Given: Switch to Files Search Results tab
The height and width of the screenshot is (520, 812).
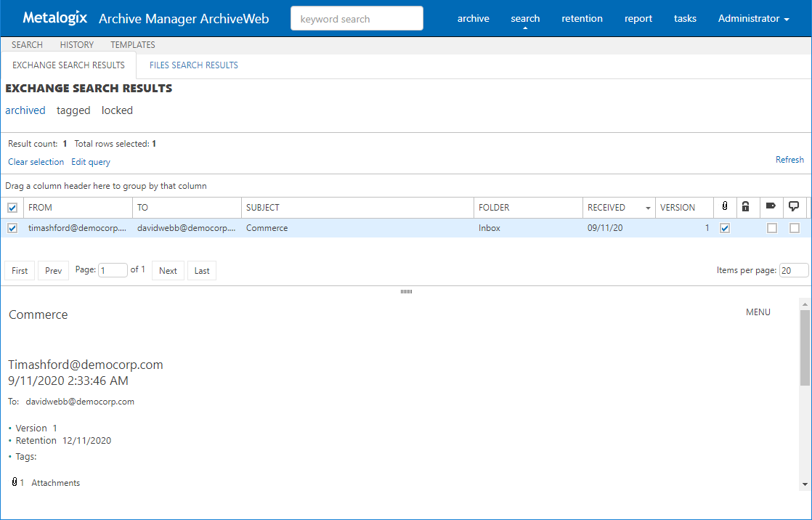Looking at the screenshot, I should (x=194, y=65).
